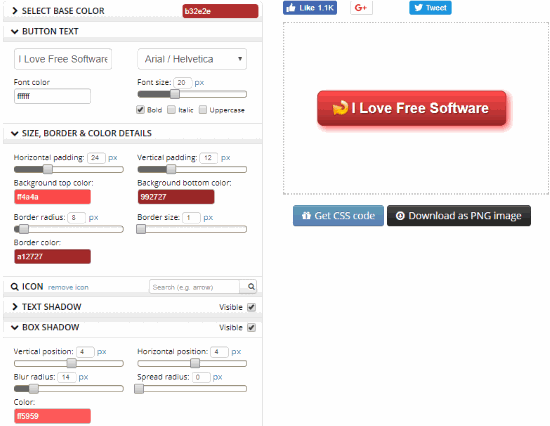Open the base color b32e2e swatch

tap(220, 11)
